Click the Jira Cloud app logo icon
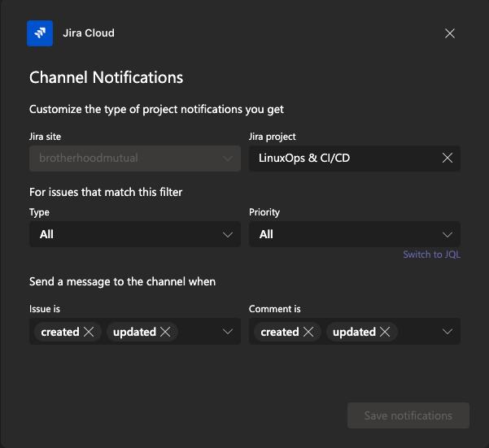This screenshot has width=489, height=448. [x=40, y=33]
